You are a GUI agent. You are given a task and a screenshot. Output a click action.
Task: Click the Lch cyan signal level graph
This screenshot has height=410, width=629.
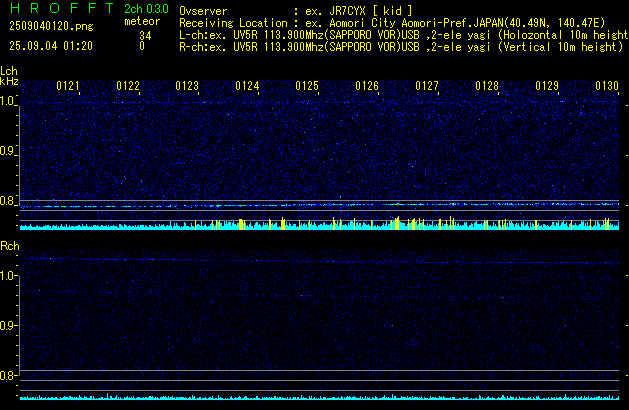point(319,225)
